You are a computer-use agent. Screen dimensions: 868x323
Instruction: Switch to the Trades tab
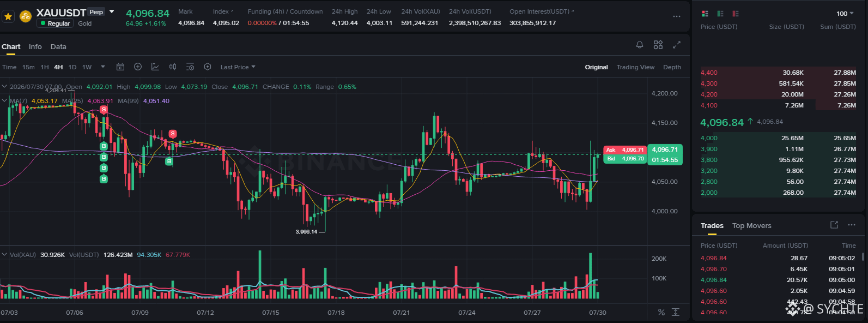pyautogui.click(x=712, y=226)
